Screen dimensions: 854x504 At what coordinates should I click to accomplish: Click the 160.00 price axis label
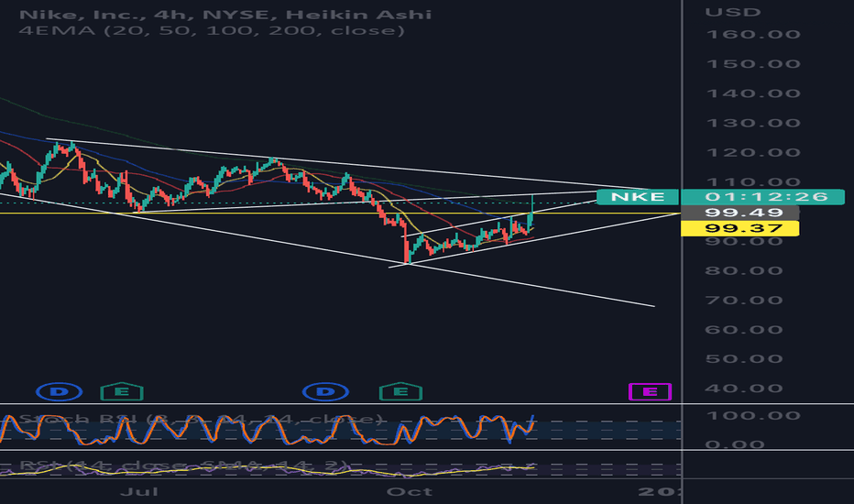[x=753, y=34]
